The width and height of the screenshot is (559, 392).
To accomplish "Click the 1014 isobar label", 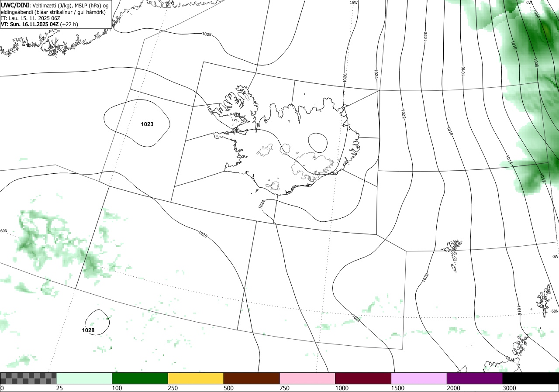I will point(509,160).
